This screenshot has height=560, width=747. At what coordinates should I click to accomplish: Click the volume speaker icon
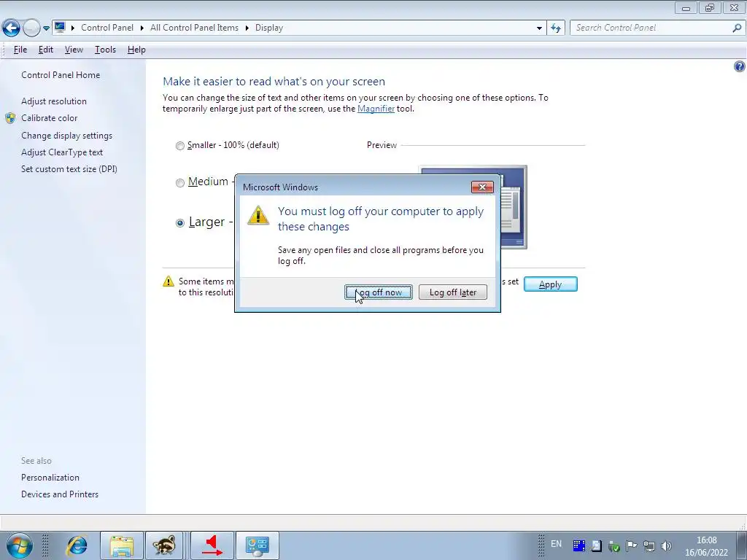coord(666,545)
